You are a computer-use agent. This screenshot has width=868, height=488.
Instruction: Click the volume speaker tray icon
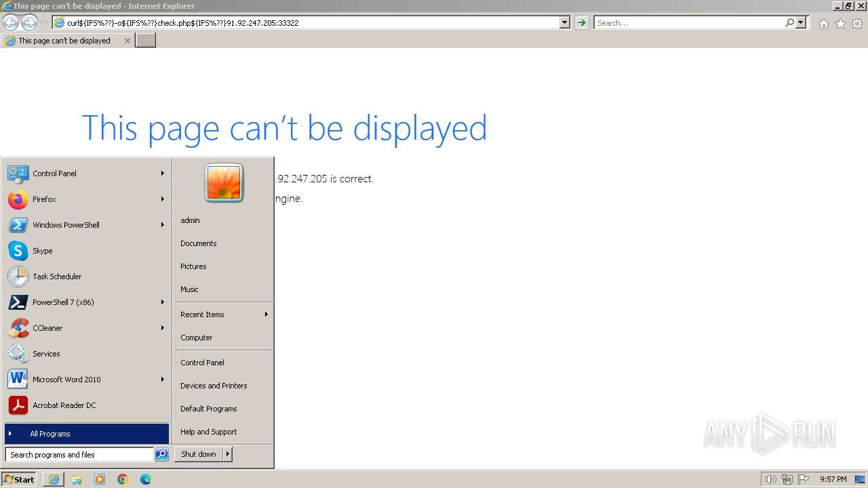pos(770,479)
